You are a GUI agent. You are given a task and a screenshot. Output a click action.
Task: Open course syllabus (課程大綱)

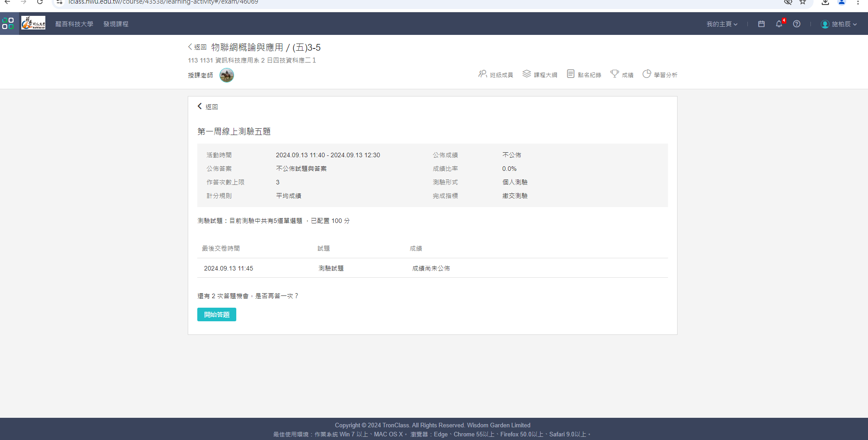point(540,74)
